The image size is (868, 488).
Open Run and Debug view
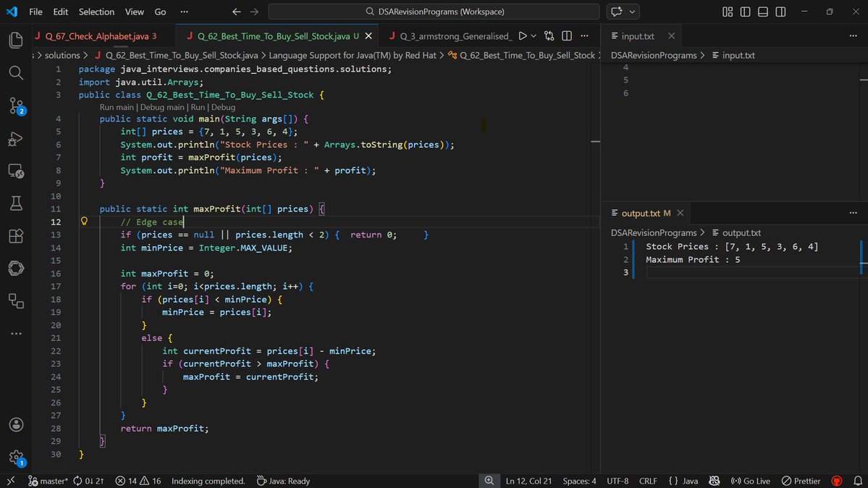pos(16,138)
